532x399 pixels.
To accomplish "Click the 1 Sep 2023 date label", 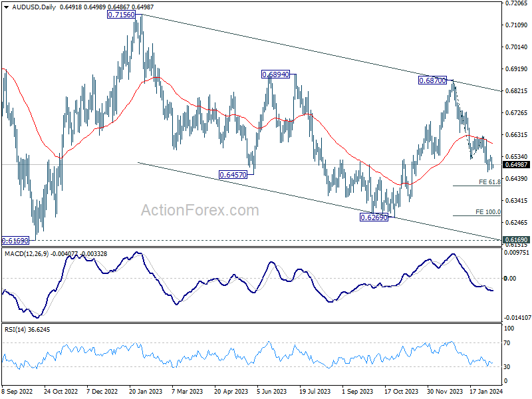I will click(x=357, y=391).
